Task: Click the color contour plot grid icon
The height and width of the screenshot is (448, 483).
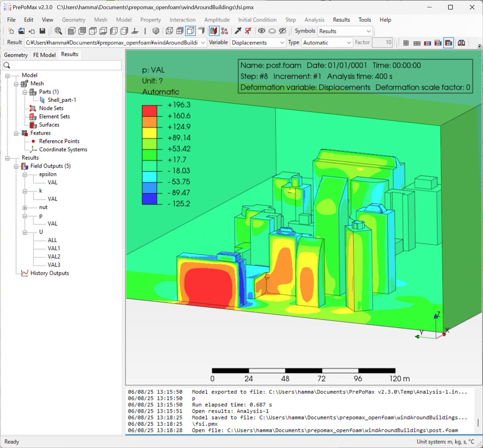Action: [x=427, y=43]
